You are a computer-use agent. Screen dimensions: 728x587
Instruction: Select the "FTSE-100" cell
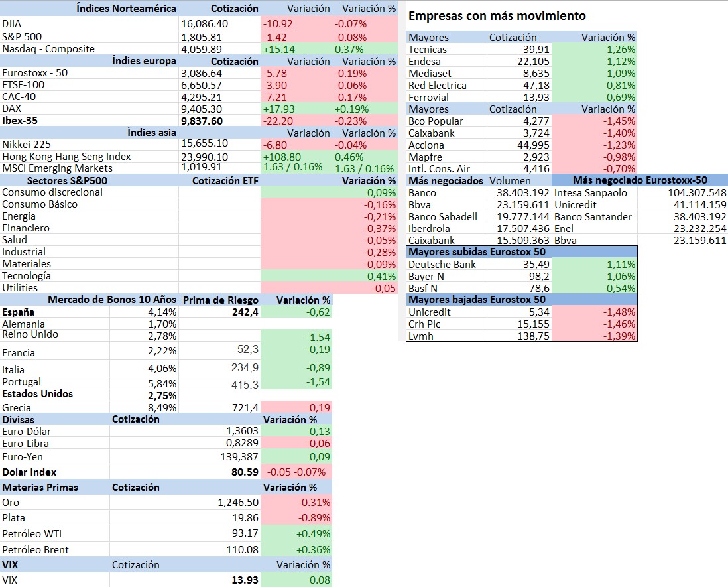tap(23, 85)
